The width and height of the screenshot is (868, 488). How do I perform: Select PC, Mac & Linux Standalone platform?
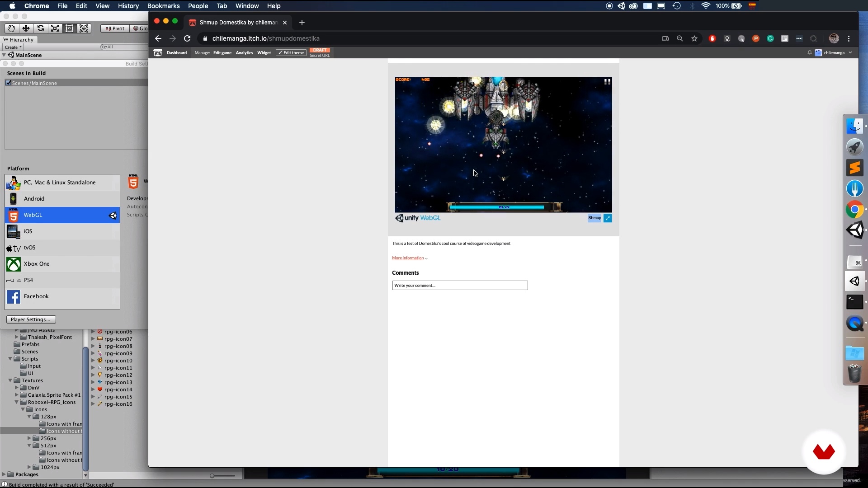coord(62,183)
